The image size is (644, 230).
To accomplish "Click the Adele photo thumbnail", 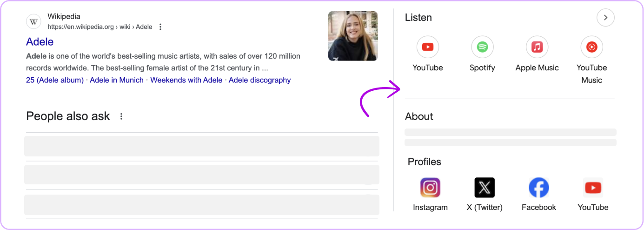I will (x=353, y=36).
